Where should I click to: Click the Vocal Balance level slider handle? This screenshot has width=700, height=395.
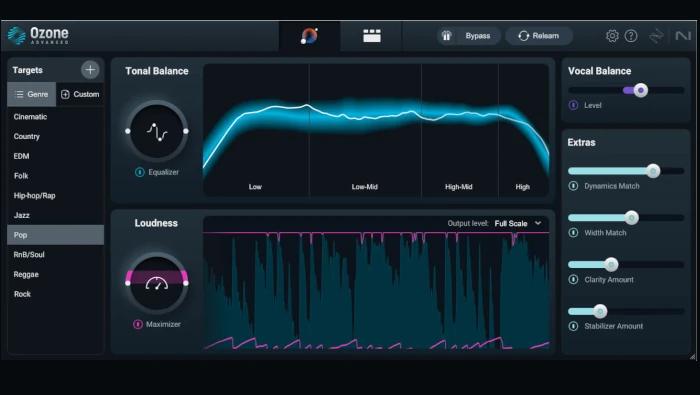pyautogui.click(x=641, y=90)
